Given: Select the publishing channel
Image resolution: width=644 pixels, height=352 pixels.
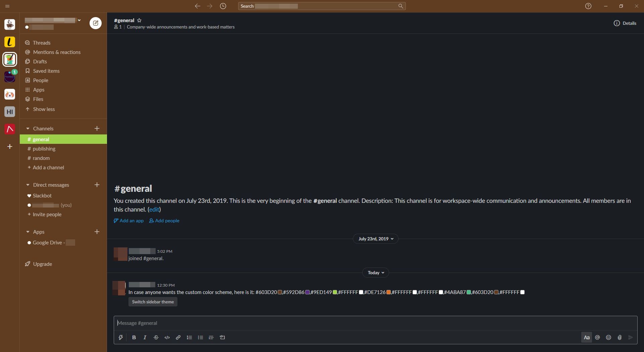Looking at the screenshot, I should pos(44,149).
